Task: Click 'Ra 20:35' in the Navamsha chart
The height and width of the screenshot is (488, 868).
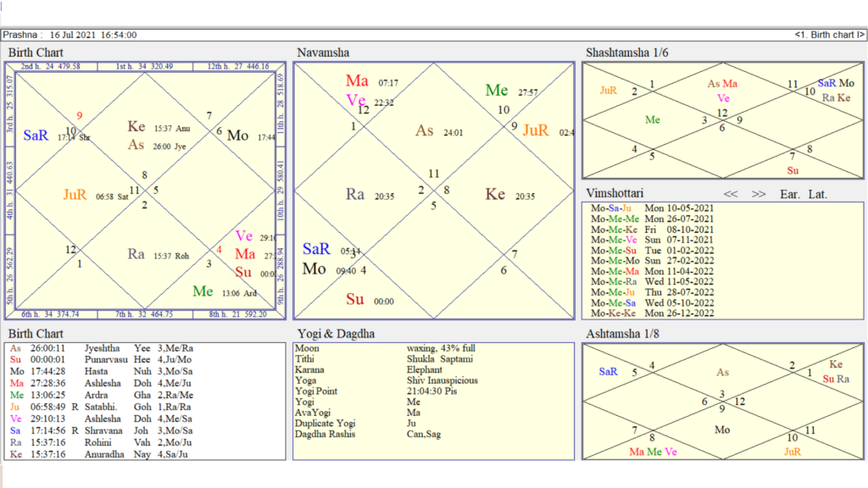Action: click(x=370, y=195)
